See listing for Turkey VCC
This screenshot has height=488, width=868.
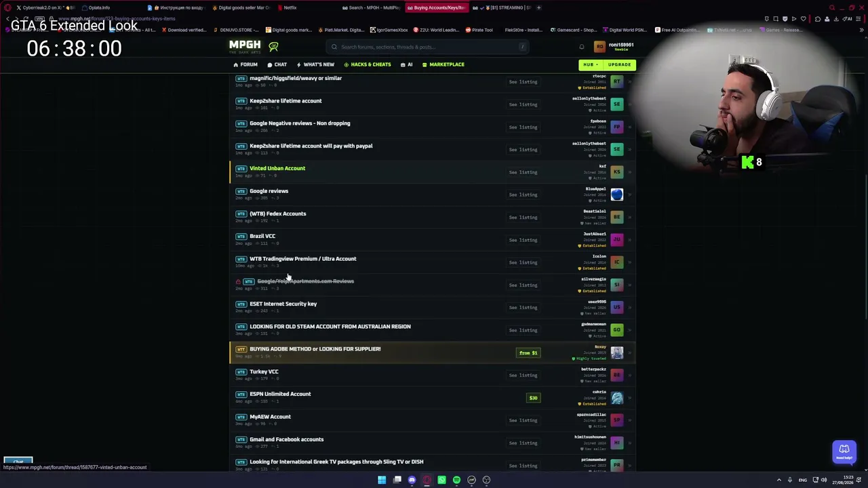tap(523, 375)
